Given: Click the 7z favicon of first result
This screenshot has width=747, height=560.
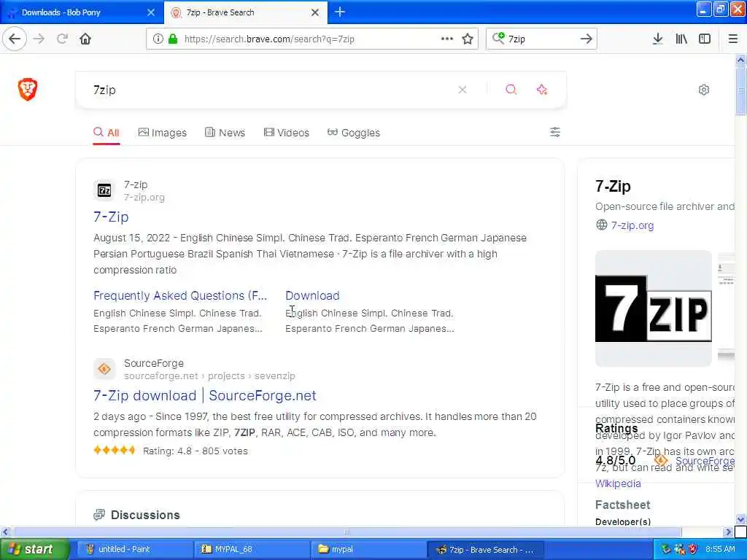Looking at the screenshot, I should [104, 190].
